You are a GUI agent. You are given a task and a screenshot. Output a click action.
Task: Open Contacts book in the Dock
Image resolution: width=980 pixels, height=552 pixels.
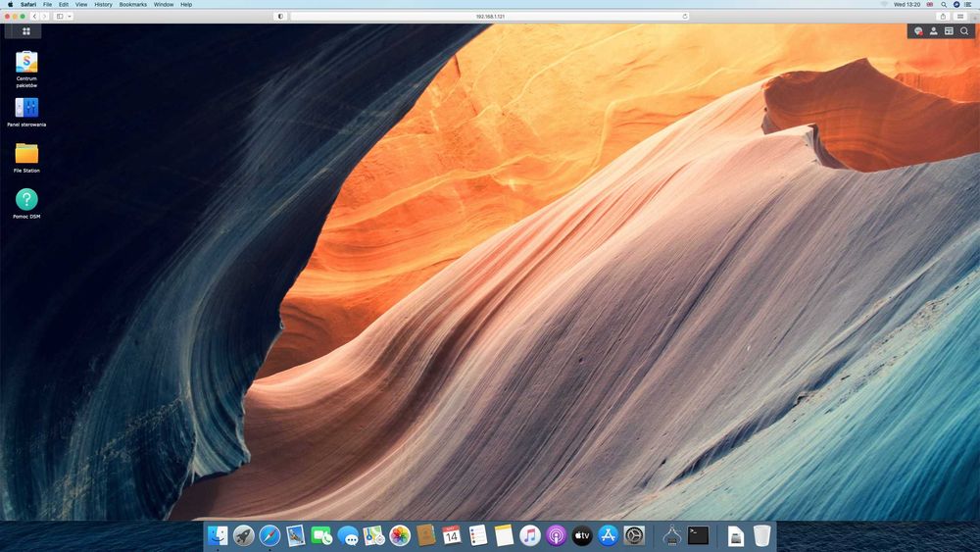425,535
